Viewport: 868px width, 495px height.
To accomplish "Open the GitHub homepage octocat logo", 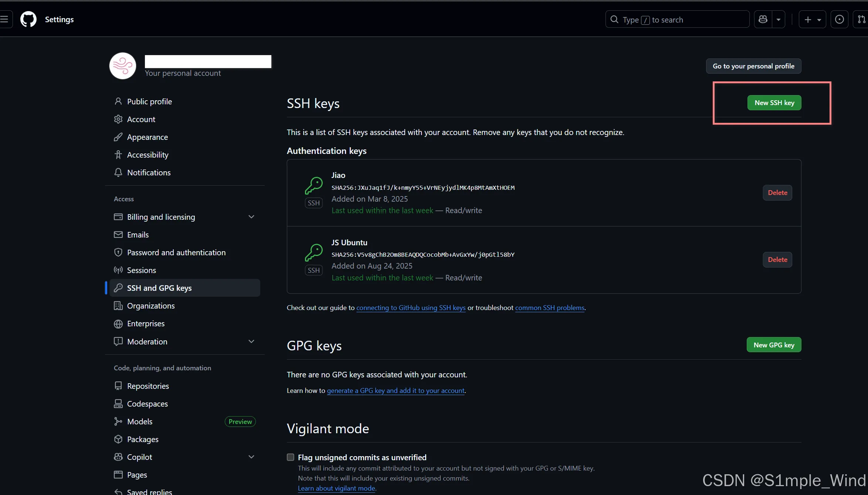I will coord(28,19).
